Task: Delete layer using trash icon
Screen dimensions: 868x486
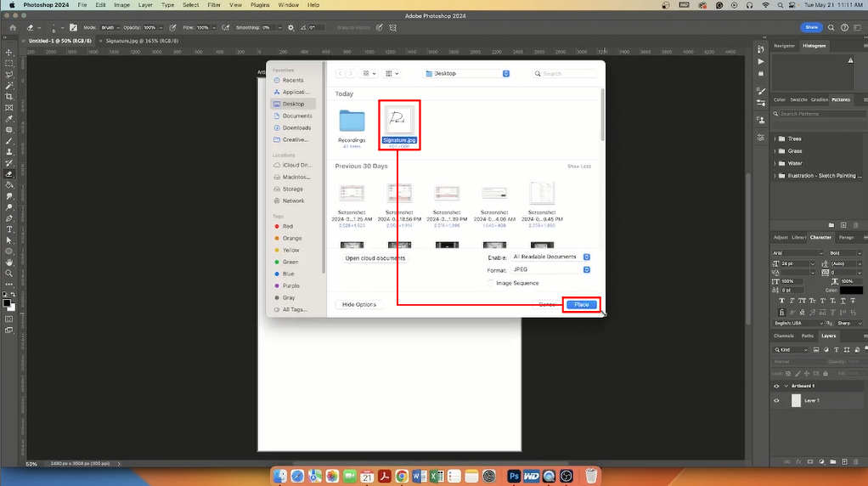Action: point(856,461)
